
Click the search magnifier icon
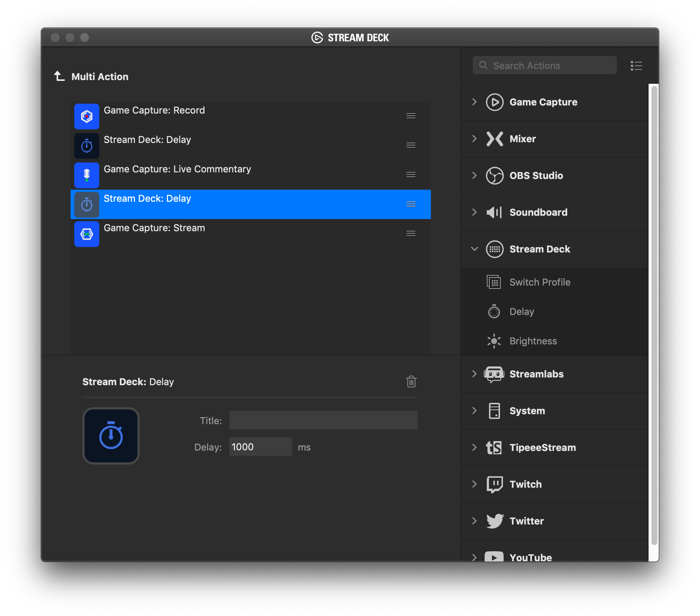pos(483,65)
